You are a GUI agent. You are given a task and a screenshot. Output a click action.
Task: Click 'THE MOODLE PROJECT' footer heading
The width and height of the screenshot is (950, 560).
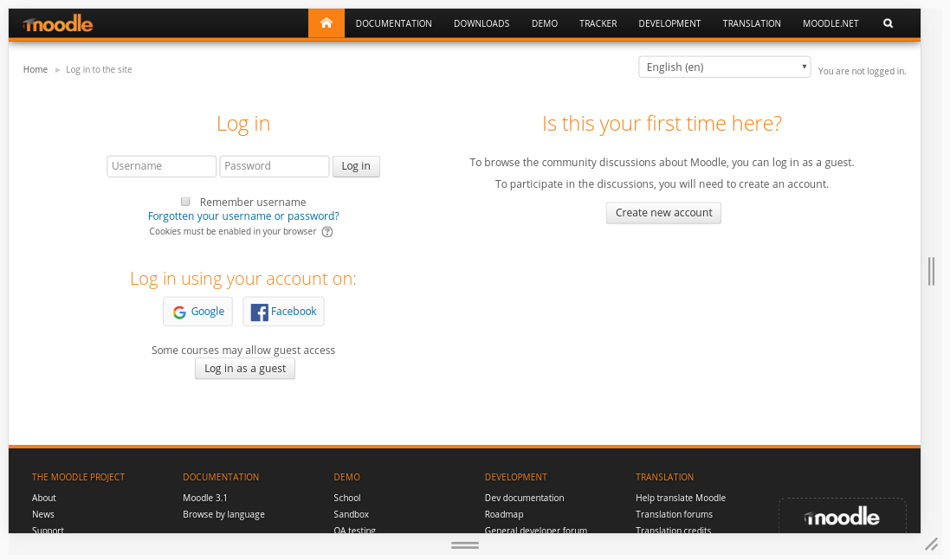[78, 477]
